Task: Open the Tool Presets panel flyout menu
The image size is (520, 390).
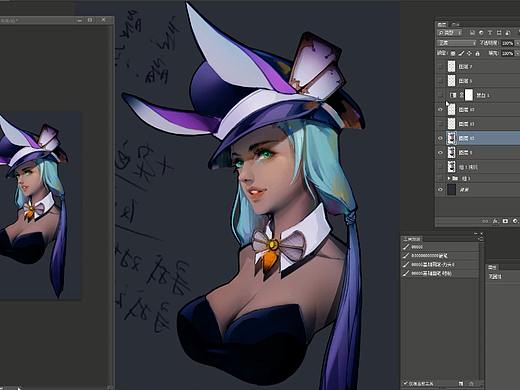Action: (481, 239)
